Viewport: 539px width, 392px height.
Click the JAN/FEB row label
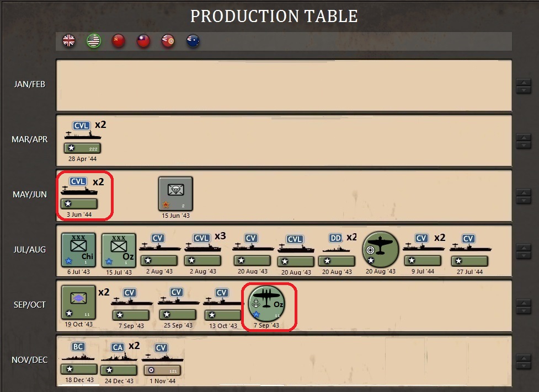click(x=30, y=84)
